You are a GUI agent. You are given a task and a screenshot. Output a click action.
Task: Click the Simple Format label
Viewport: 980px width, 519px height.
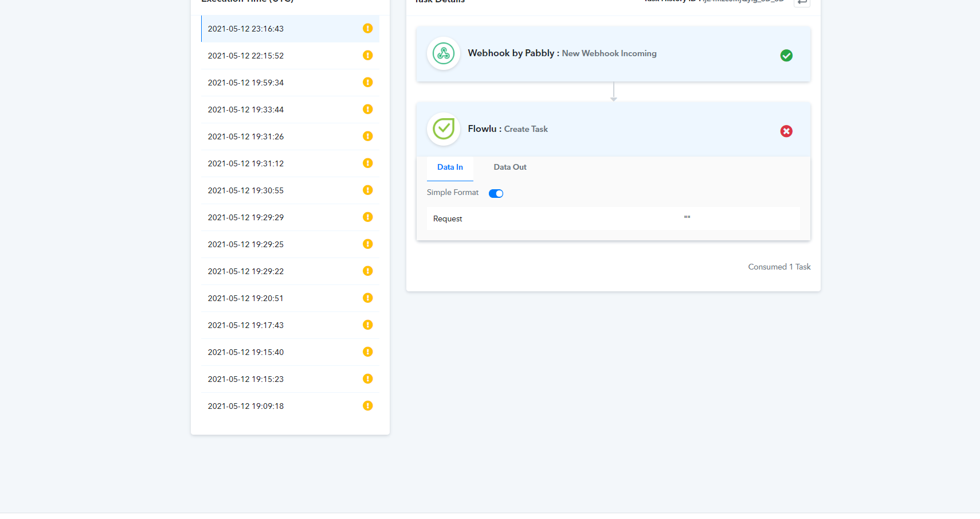pos(453,193)
